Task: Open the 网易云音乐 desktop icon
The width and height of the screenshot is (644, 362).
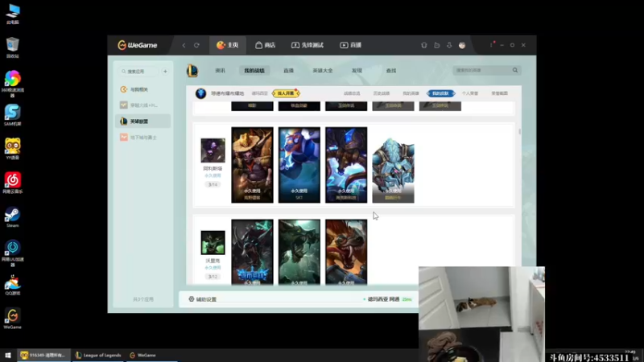Action: pyautogui.click(x=13, y=183)
